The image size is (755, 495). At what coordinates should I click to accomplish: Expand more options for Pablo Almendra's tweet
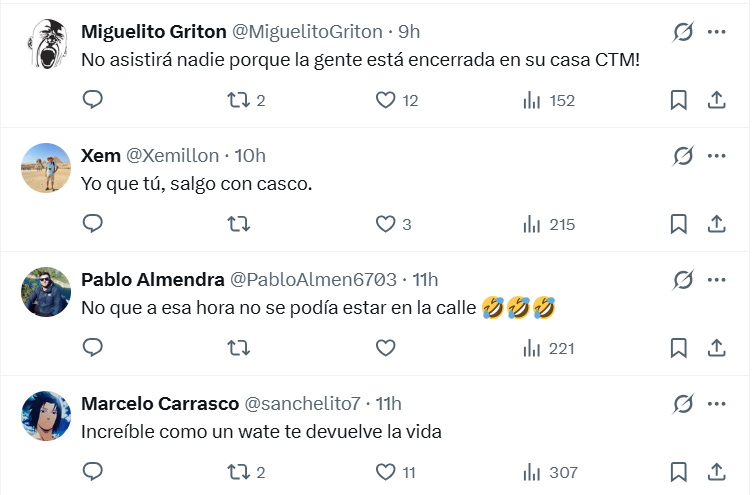pos(716,280)
